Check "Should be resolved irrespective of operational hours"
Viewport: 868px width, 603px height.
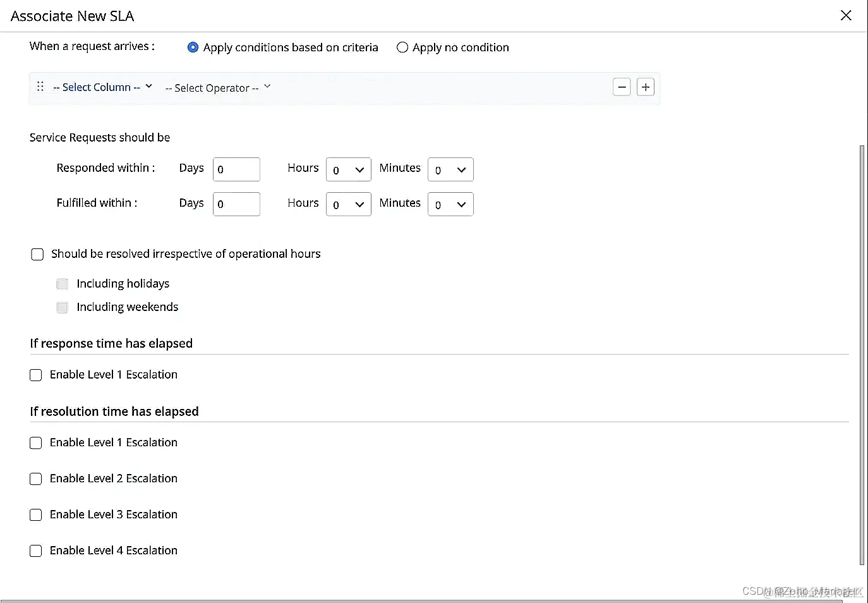[x=37, y=254]
